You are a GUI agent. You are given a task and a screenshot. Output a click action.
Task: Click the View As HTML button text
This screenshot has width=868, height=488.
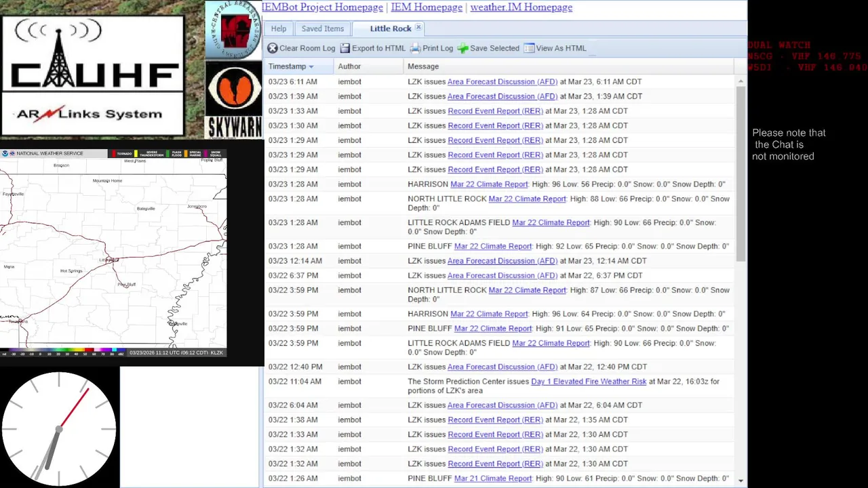click(561, 48)
